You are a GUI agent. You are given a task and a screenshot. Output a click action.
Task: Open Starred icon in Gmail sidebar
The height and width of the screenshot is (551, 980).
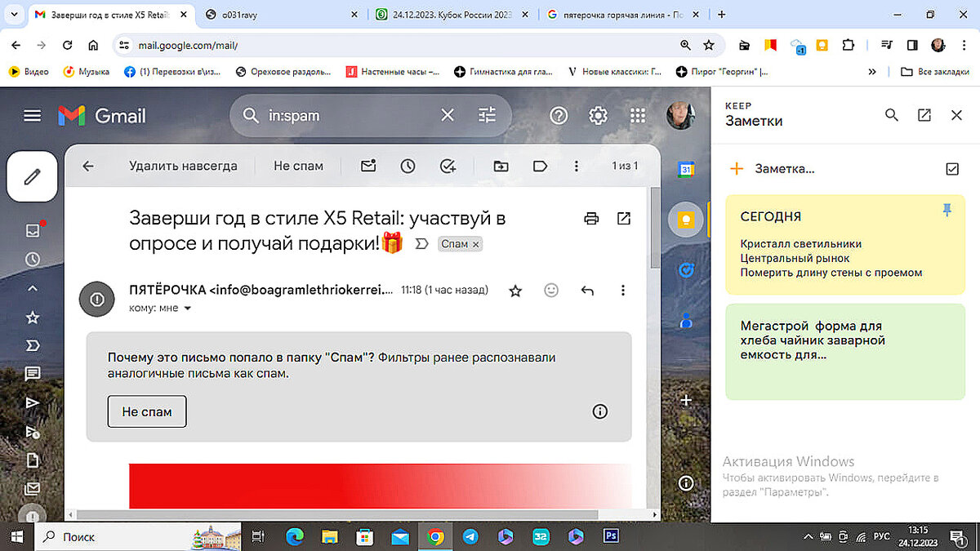coord(33,317)
